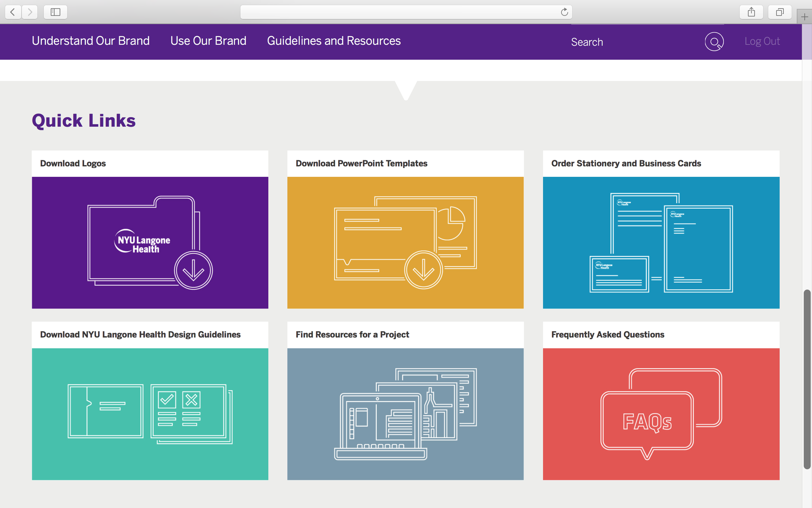The height and width of the screenshot is (508, 812).
Task: Click the gray laptop resources image
Action: point(405,414)
